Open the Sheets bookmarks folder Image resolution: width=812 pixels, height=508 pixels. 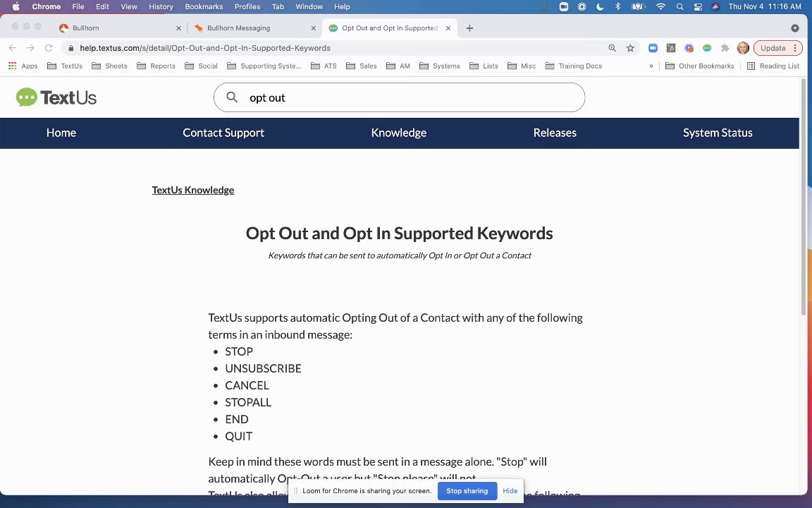click(x=109, y=66)
